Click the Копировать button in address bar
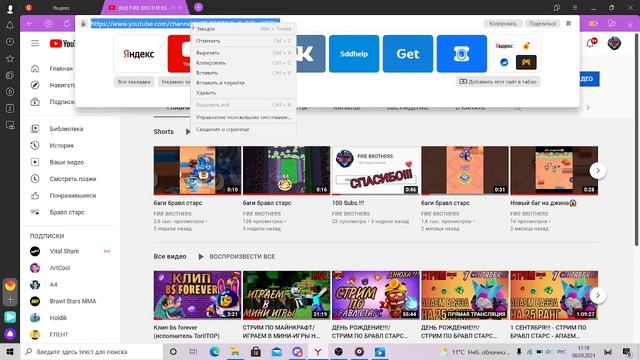The height and width of the screenshot is (360, 640). coord(503,24)
